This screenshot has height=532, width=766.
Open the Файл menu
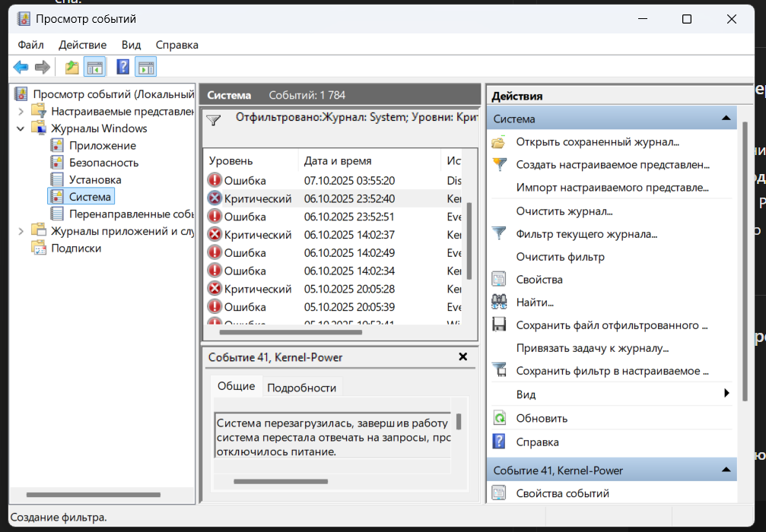tap(30, 45)
